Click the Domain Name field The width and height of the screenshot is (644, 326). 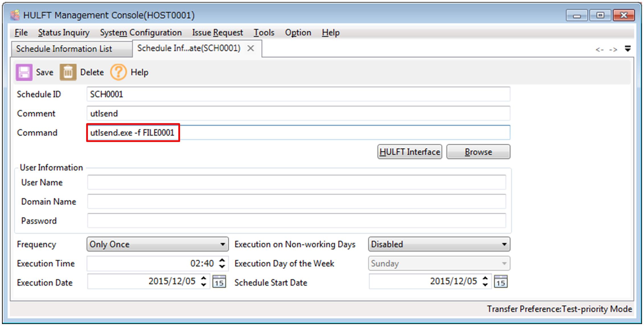[x=297, y=201]
